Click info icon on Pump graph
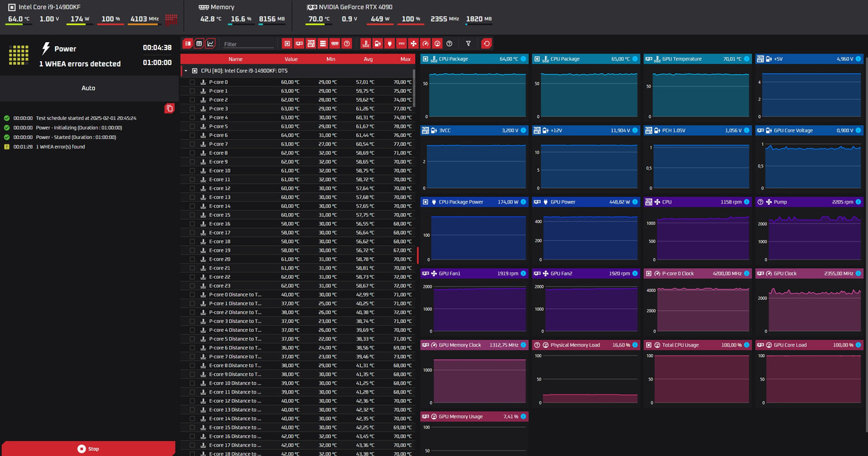The image size is (868, 456). point(858,202)
